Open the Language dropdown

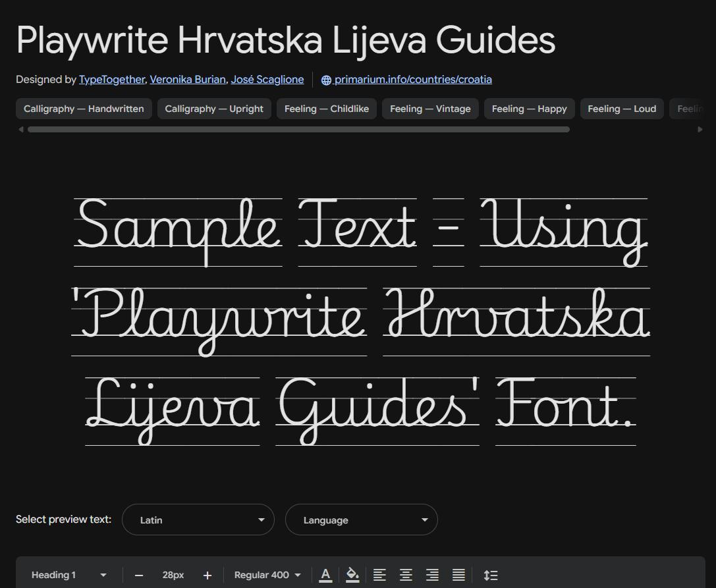[x=361, y=520]
